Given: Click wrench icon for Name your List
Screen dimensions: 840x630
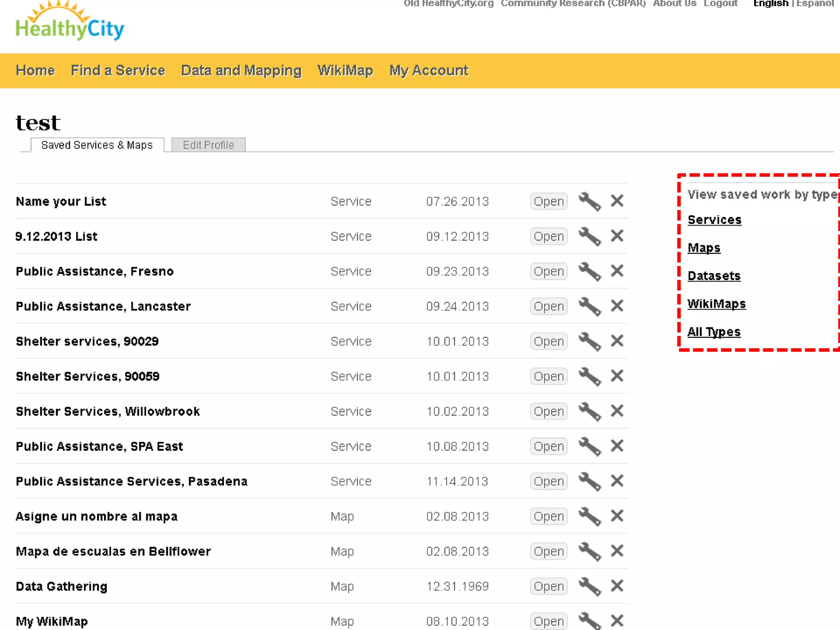Looking at the screenshot, I should tap(589, 201).
